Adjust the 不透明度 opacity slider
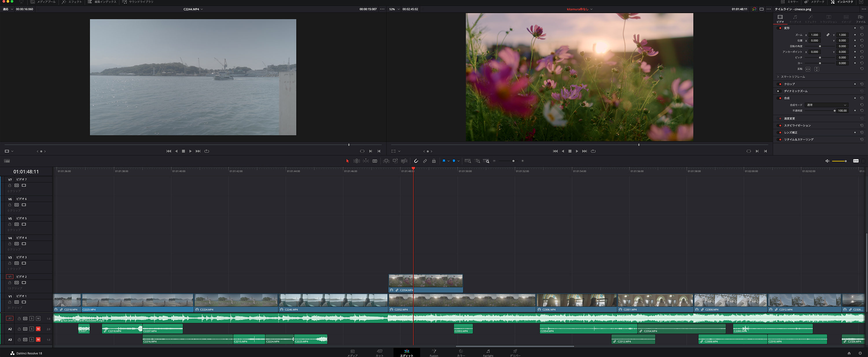 point(834,111)
